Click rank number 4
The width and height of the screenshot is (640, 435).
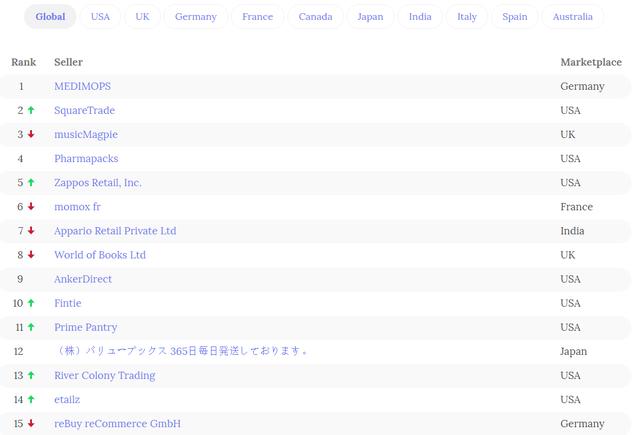20,159
